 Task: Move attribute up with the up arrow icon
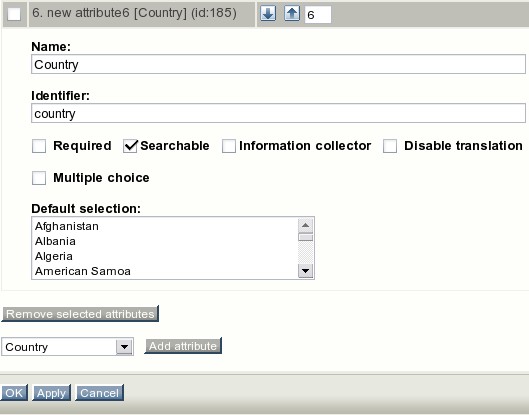coord(292,14)
